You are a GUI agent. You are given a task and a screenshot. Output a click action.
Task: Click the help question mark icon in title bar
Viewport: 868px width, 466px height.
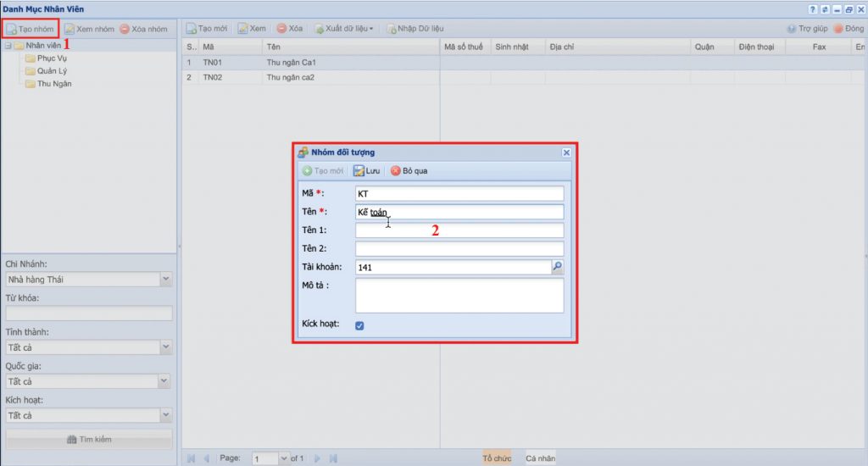[x=813, y=9]
